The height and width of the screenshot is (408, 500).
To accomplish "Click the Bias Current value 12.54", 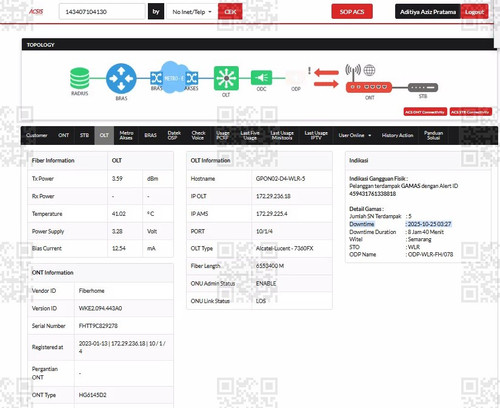I will (x=119, y=248).
